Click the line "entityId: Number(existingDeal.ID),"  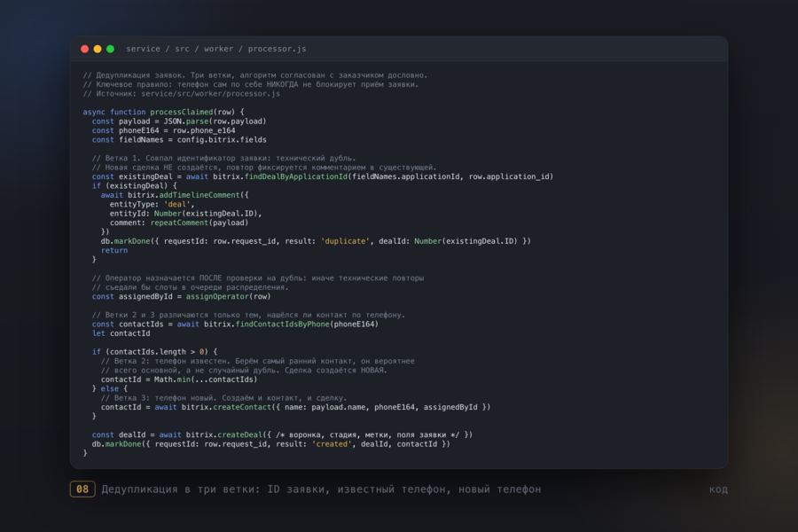click(185, 214)
